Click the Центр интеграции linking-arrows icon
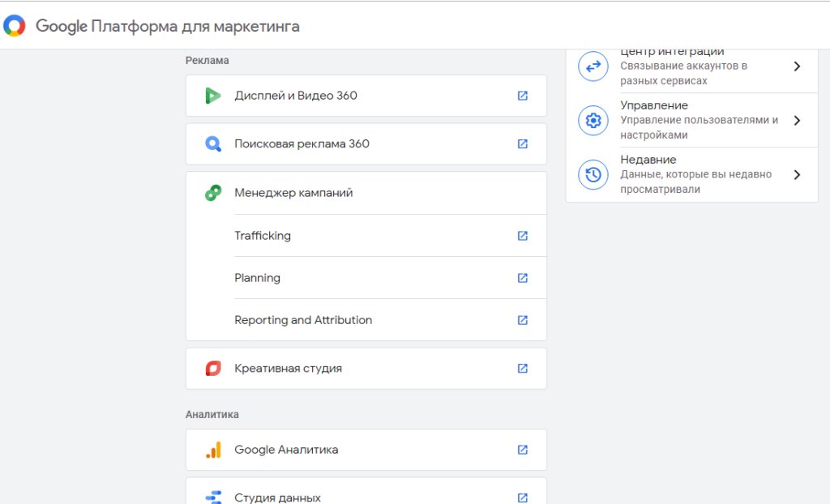The height and width of the screenshot is (504, 830). (x=593, y=66)
